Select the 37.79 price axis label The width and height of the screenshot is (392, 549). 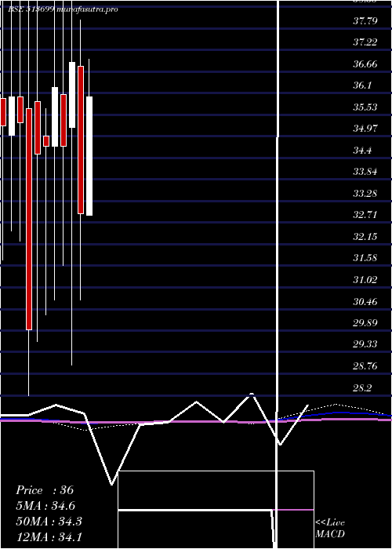pyautogui.click(x=365, y=21)
